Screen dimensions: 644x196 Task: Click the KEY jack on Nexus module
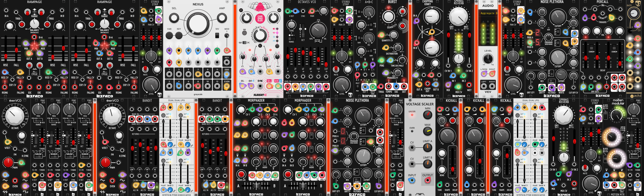click(227, 62)
